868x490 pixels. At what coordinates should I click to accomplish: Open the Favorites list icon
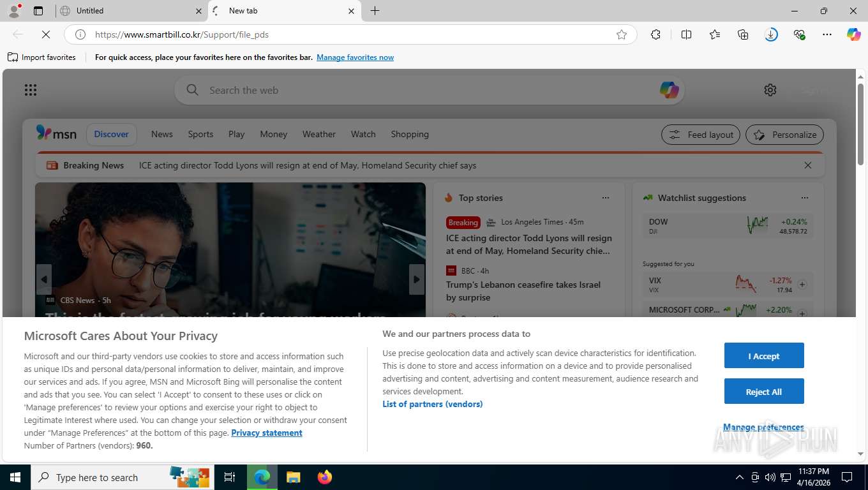coord(715,34)
